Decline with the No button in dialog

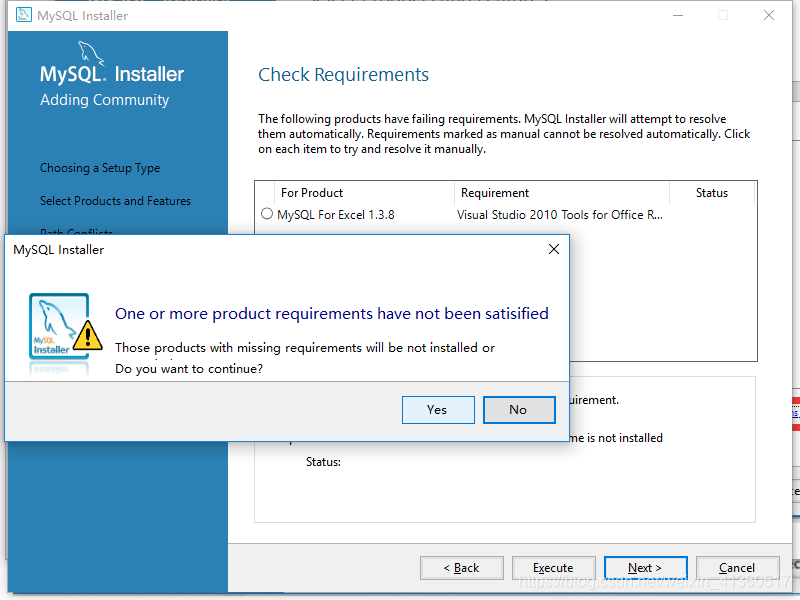[519, 410]
